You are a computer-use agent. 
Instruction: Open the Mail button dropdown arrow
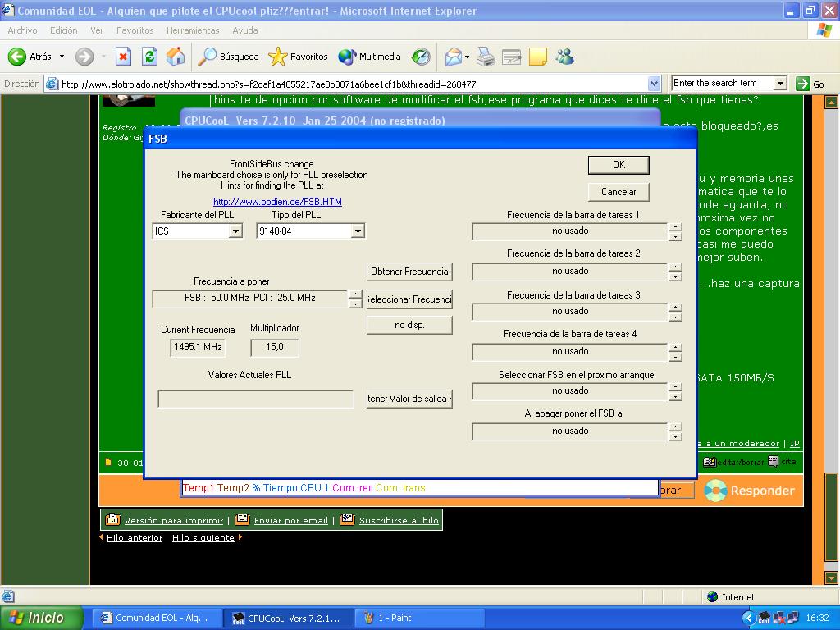click(x=467, y=57)
